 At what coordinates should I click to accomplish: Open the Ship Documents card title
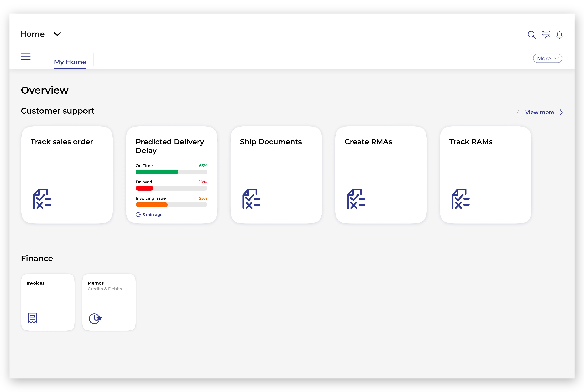(271, 142)
